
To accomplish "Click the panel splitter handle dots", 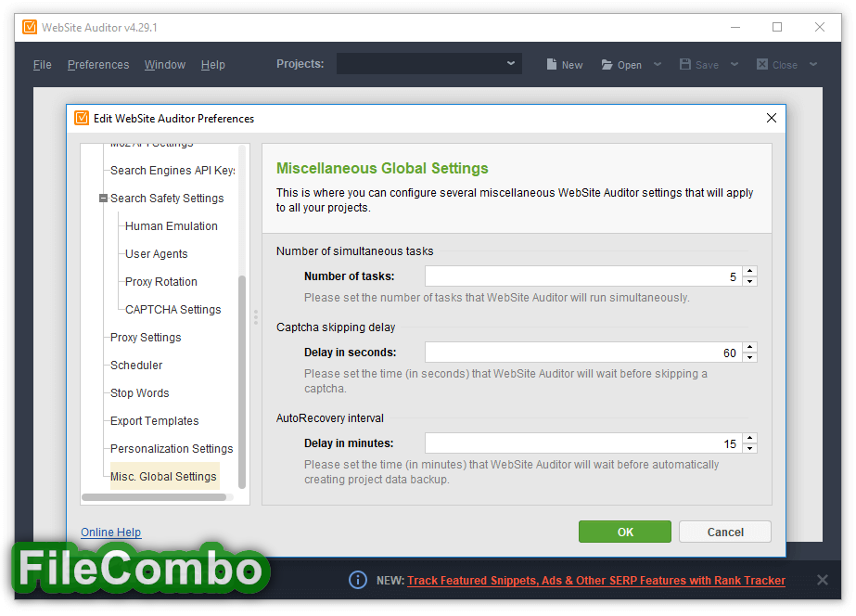I will point(255,317).
